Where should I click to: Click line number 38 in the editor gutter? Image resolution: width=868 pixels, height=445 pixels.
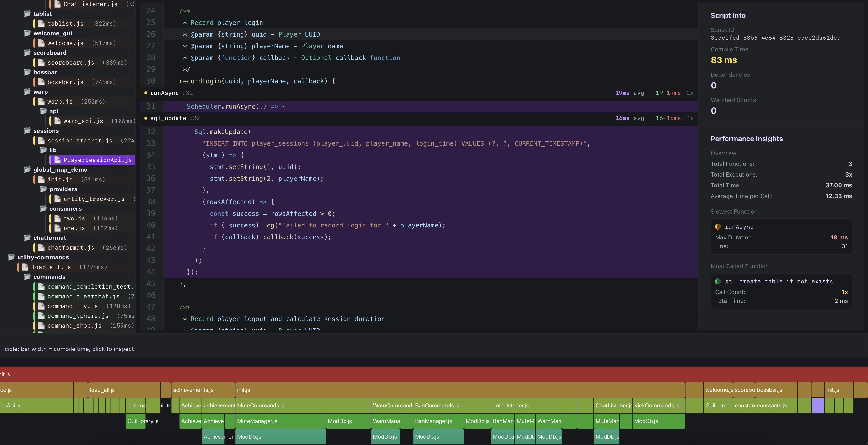point(151,202)
